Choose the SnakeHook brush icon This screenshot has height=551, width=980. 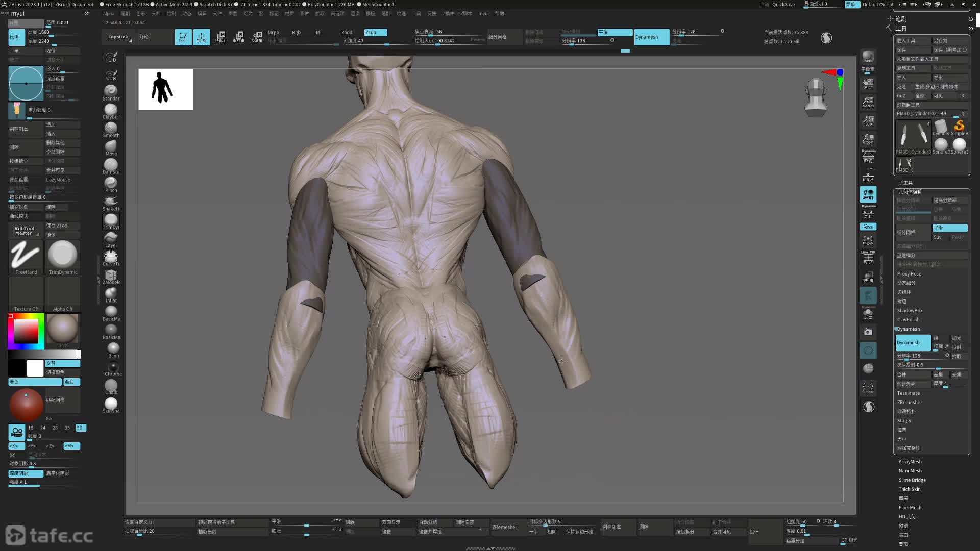point(111,202)
